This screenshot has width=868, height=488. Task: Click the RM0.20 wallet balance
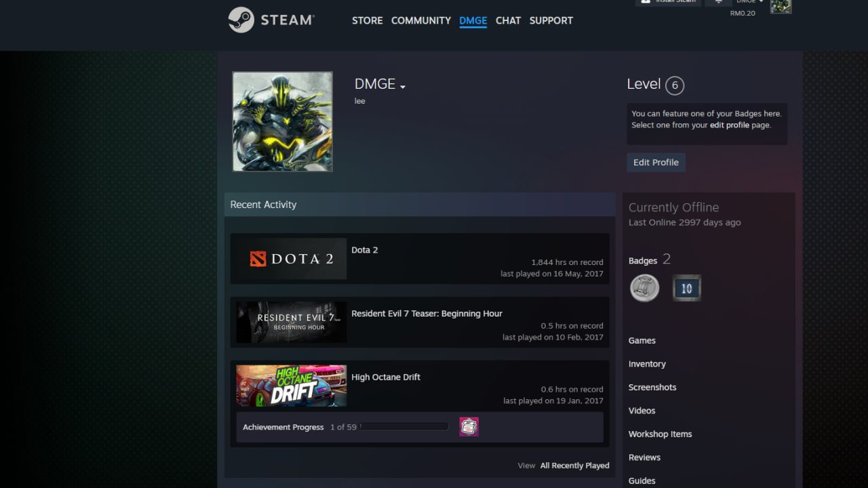pyautogui.click(x=743, y=13)
